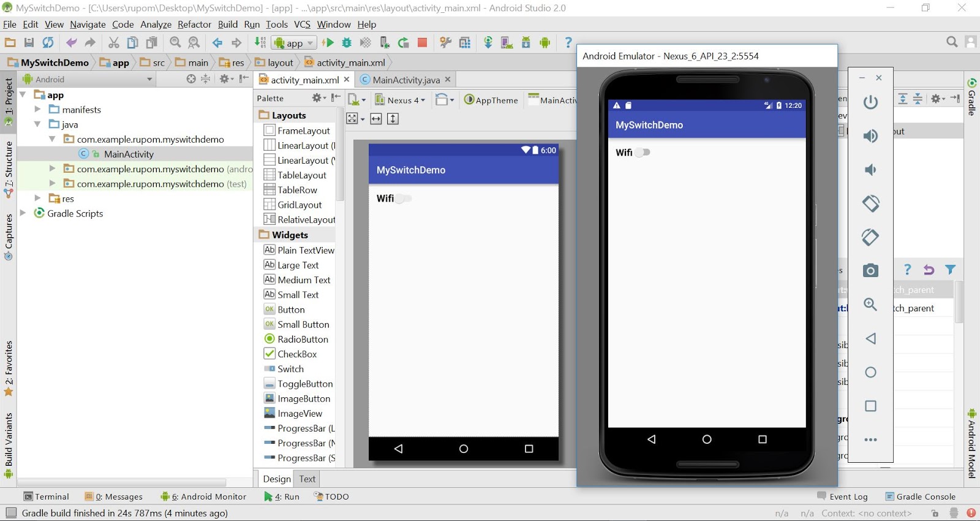Open the Event Log
This screenshot has height=521, width=980.
[843, 496]
